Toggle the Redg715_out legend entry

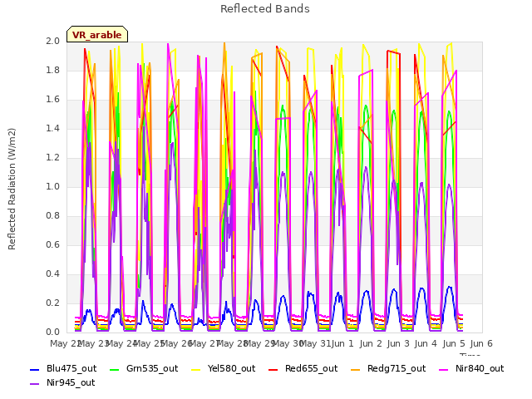388,368
